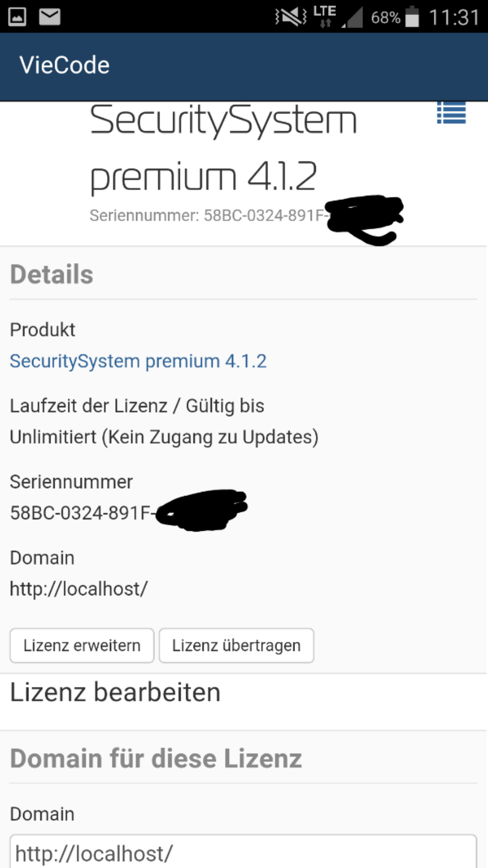Tap the 11:31 clock in status bar
Screen dimensions: 488x868
pos(454,17)
